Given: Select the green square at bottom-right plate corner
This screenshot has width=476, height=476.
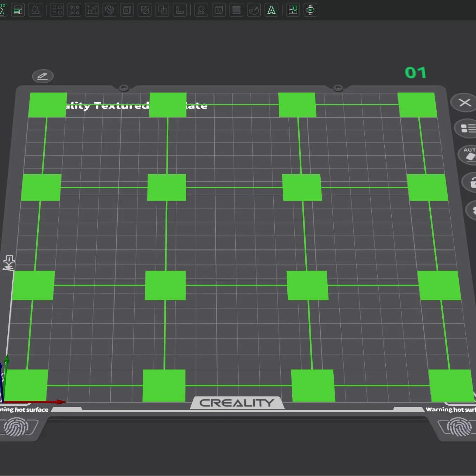Looking at the screenshot, I should 451,385.
